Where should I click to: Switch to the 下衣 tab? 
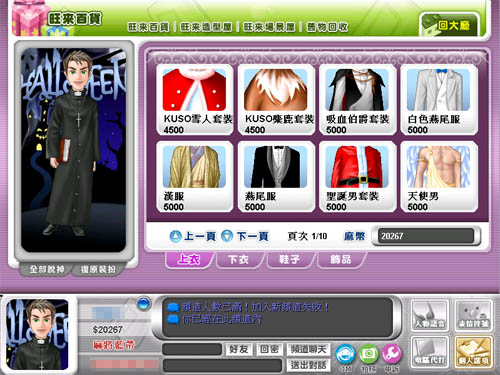[x=238, y=260]
